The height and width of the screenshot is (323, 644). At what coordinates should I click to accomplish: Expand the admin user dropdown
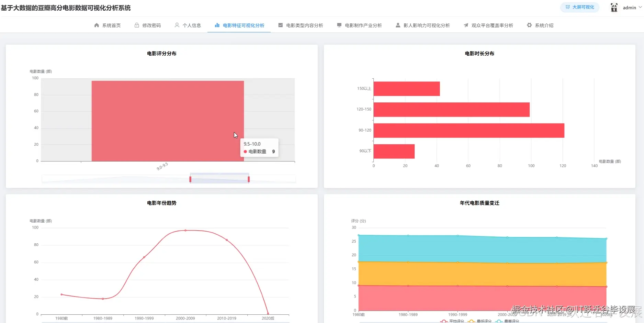pos(632,8)
